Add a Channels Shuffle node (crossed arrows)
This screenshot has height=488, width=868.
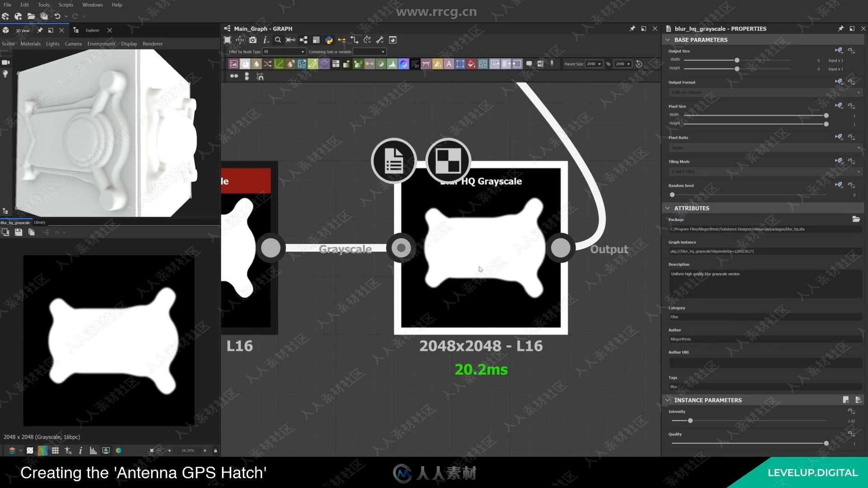(268, 64)
